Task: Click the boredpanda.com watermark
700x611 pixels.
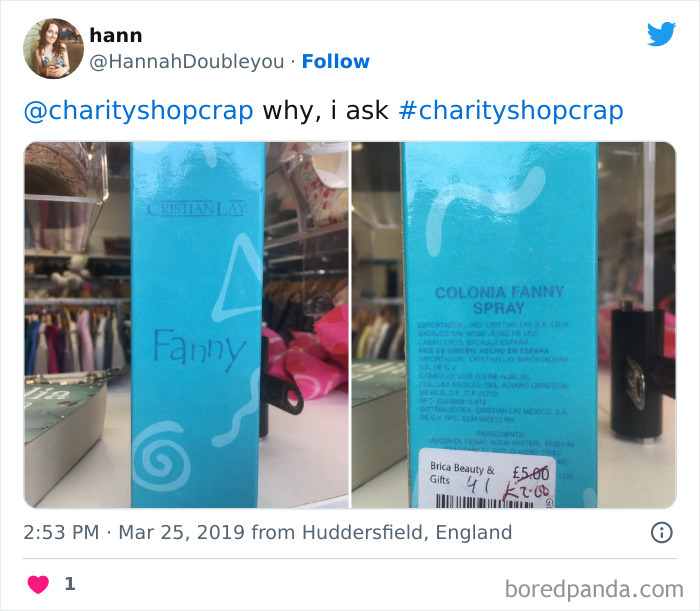Action: (x=594, y=589)
